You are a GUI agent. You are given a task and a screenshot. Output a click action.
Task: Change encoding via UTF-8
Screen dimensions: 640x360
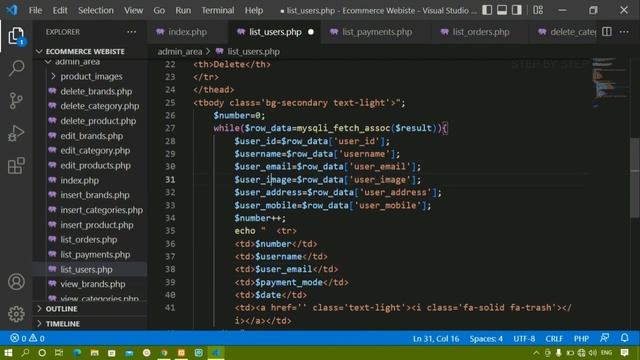coord(524,338)
